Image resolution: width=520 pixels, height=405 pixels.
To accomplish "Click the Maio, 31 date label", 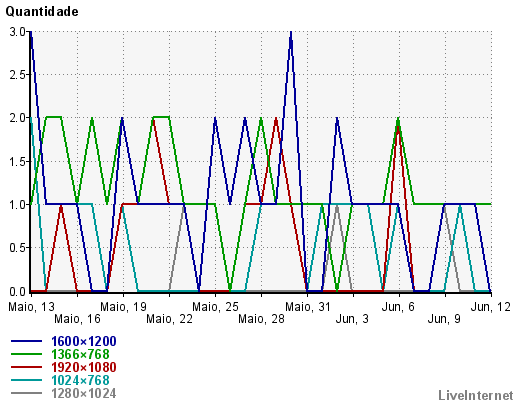I will [x=307, y=307].
